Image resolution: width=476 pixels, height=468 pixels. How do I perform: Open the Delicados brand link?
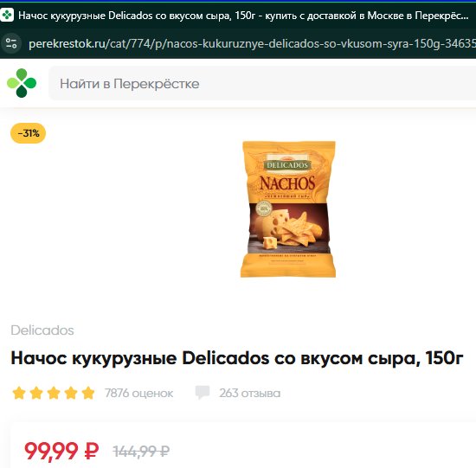(42, 330)
